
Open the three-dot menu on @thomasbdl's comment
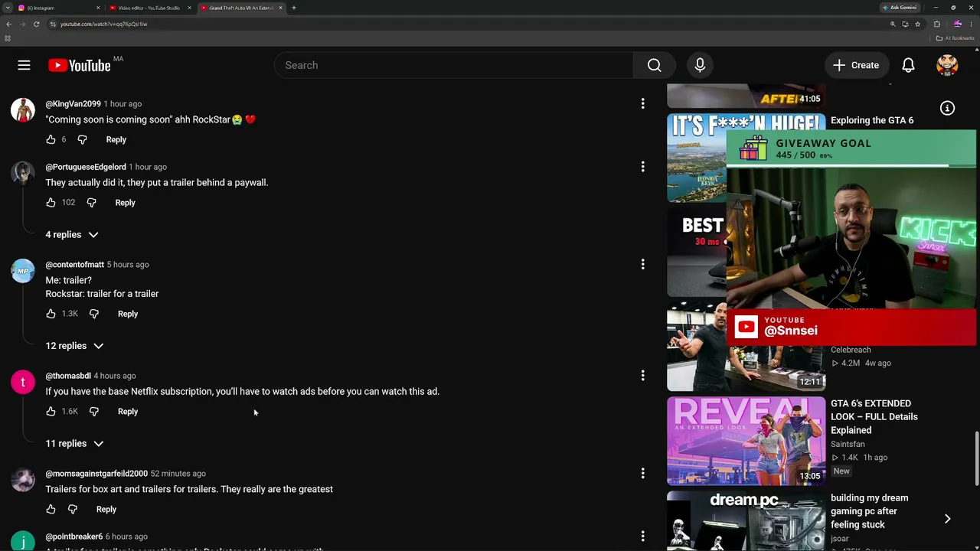(x=642, y=375)
